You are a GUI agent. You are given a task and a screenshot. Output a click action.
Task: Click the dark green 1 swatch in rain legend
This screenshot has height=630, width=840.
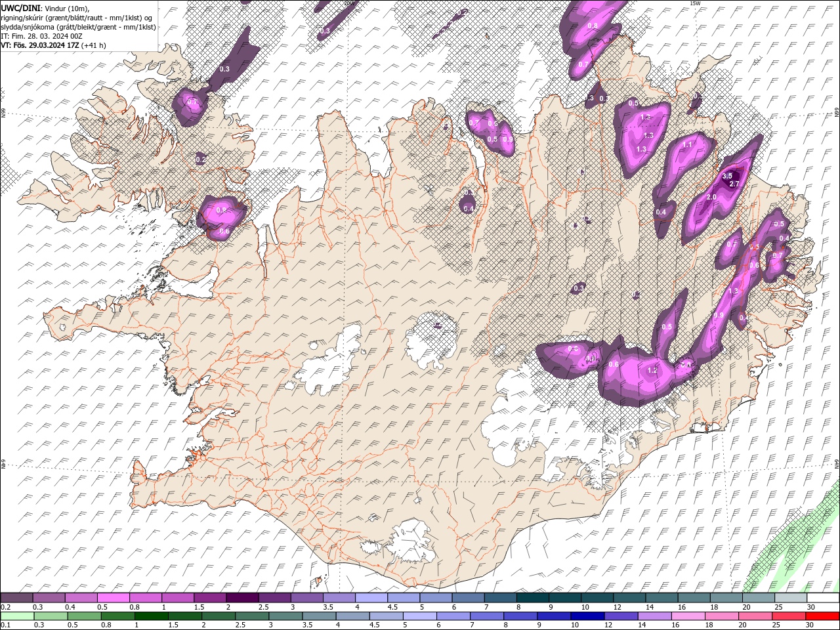tap(151, 616)
